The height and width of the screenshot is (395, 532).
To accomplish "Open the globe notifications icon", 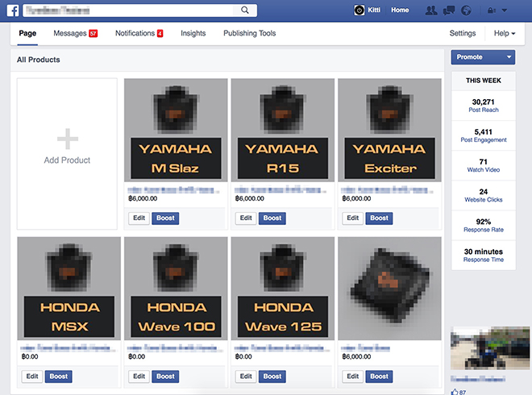I will [466, 10].
